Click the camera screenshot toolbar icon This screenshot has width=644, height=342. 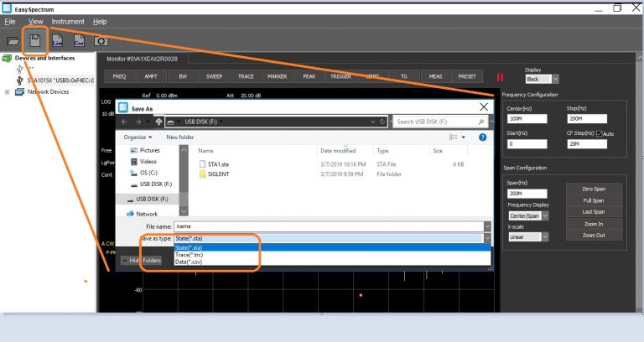click(100, 39)
